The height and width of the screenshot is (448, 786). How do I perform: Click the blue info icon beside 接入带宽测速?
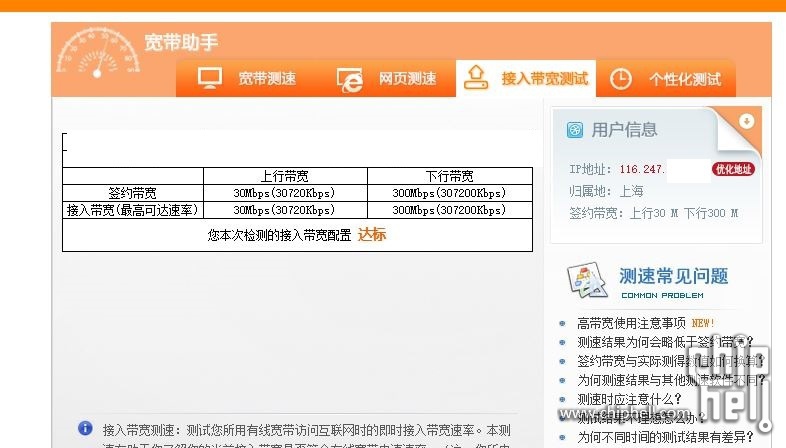[x=85, y=428]
